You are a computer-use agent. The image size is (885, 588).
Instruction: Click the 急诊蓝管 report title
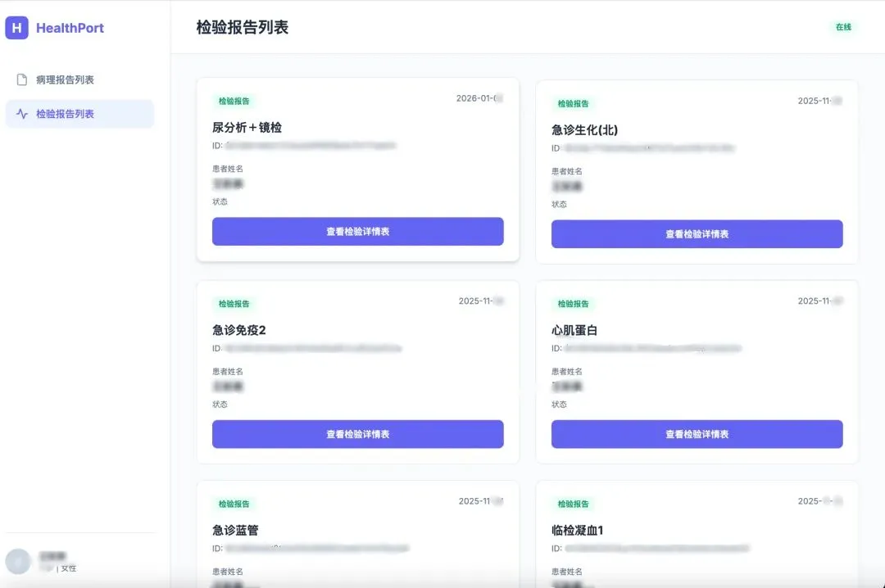point(235,530)
